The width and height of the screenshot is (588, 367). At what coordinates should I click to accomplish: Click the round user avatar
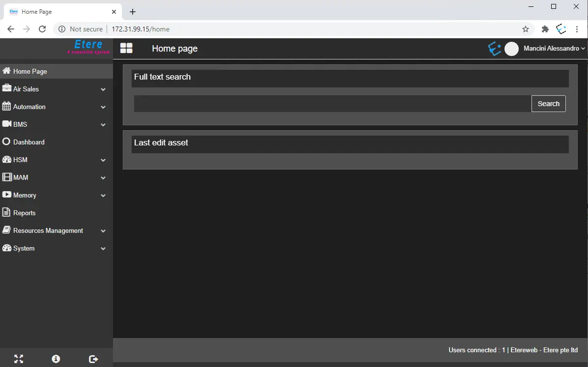(511, 49)
